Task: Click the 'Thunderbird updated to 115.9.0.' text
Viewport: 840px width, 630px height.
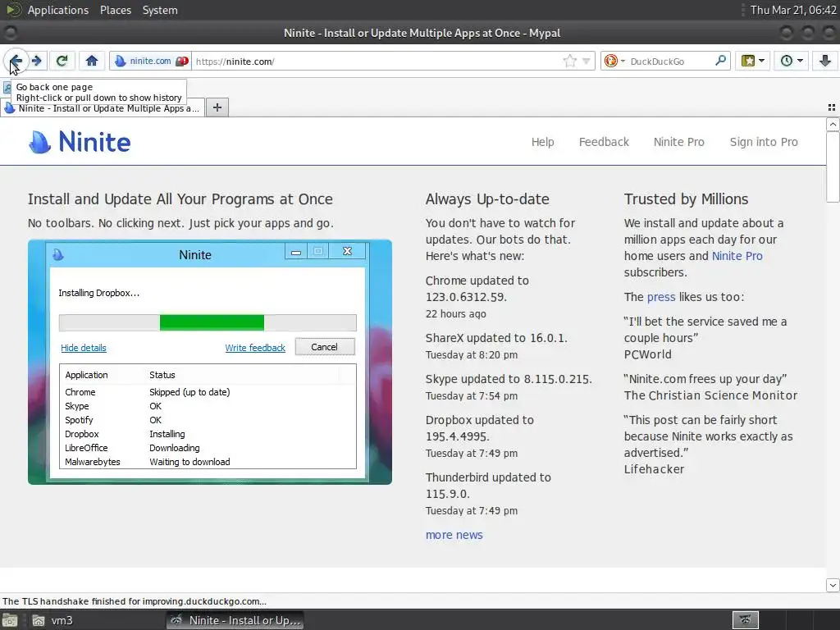Action: tap(488, 486)
